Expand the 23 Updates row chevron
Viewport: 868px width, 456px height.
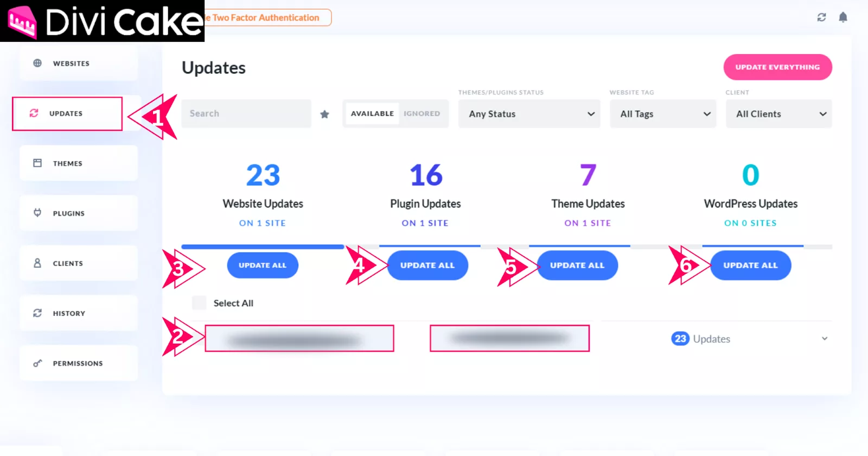click(825, 339)
